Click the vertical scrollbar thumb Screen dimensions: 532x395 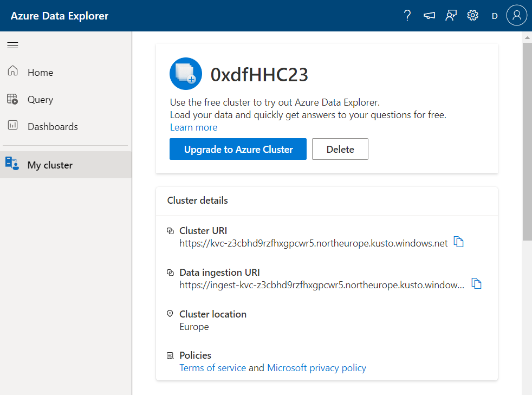point(527,141)
